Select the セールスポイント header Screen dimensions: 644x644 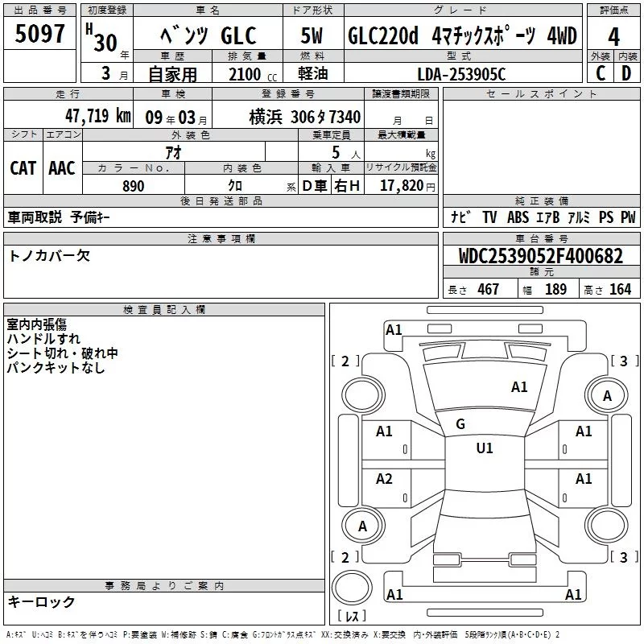click(541, 94)
